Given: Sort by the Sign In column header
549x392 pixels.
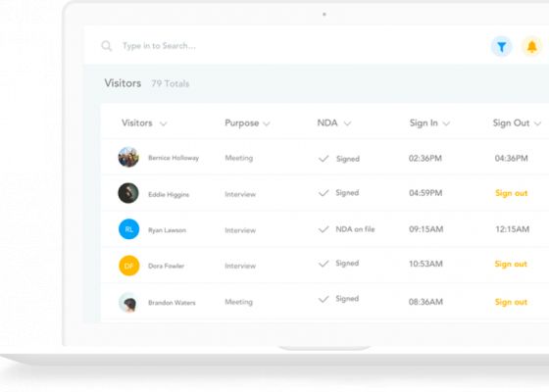Looking at the screenshot, I should [424, 122].
